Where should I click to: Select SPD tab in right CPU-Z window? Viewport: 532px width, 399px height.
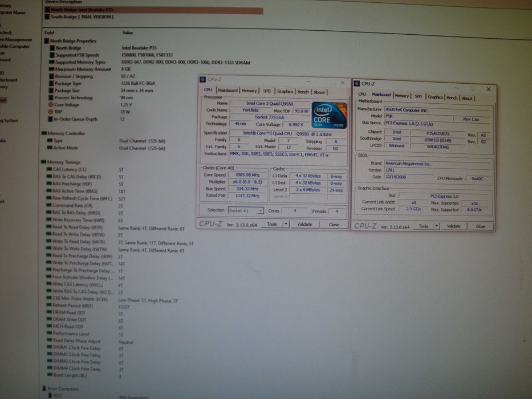(x=419, y=97)
